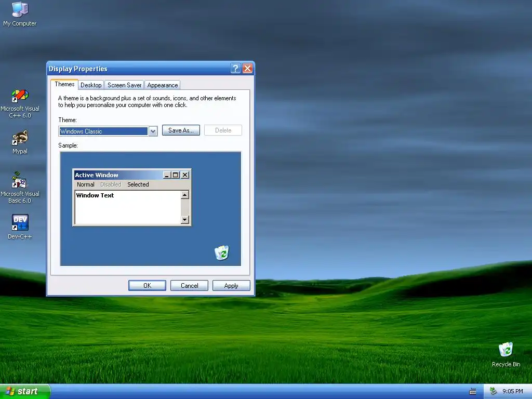
Task: Click the sample window close X button
Action: pos(185,175)
